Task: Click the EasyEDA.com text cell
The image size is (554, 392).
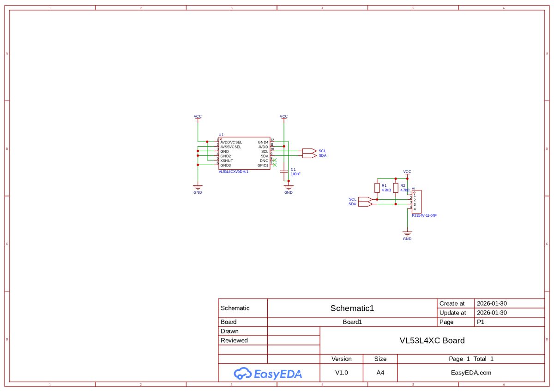Action: click(471, 373)
